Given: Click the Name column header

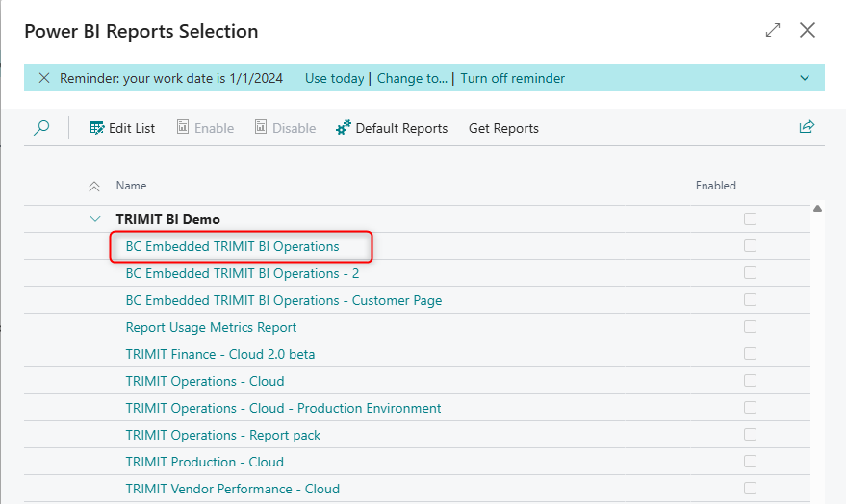Looking at the screenshot, I should (x=131, y=186).
